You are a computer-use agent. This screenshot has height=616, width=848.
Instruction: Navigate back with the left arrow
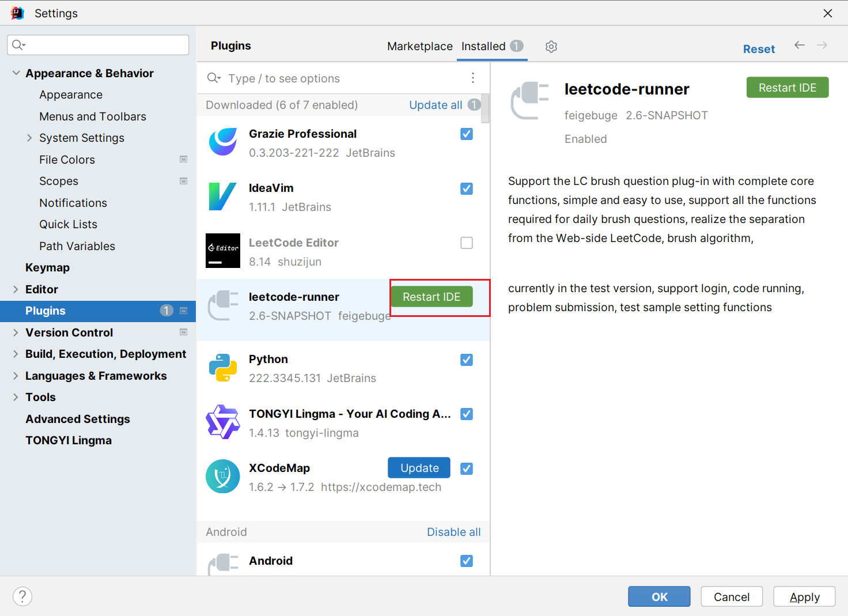click(x=800, y=45)
